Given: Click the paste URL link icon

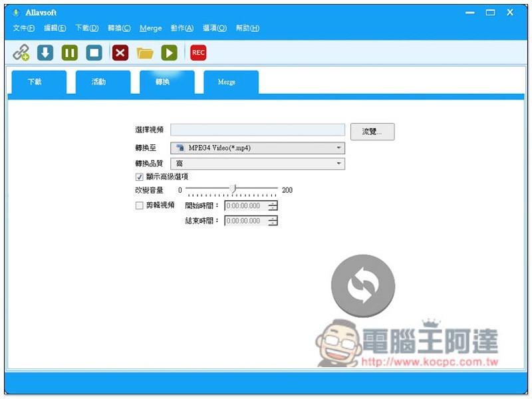Looking at the screenshot, I should pyautogui.click(x=21, y=53).
